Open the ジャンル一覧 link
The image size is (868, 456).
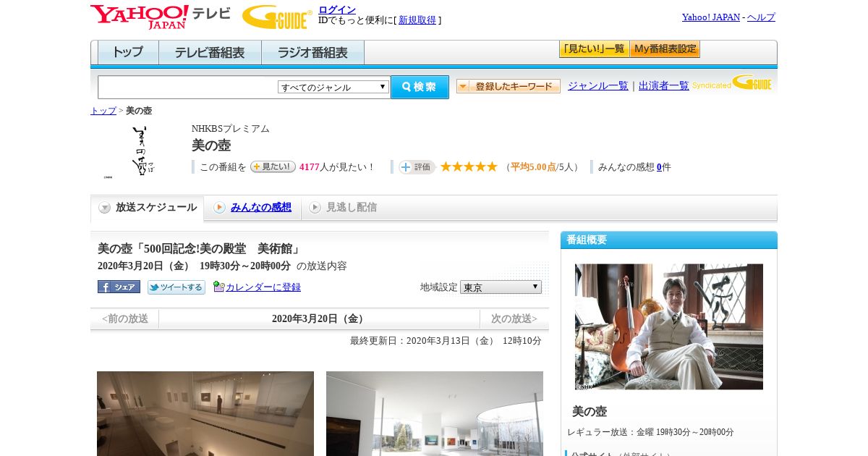tap(598, 86)
